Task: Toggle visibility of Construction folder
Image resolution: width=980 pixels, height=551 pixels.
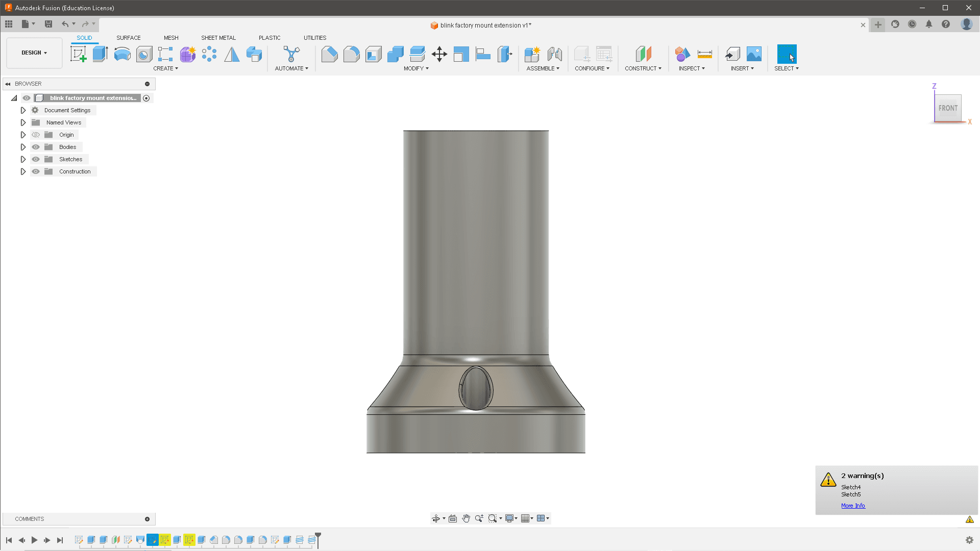Action: click(36, 171)
